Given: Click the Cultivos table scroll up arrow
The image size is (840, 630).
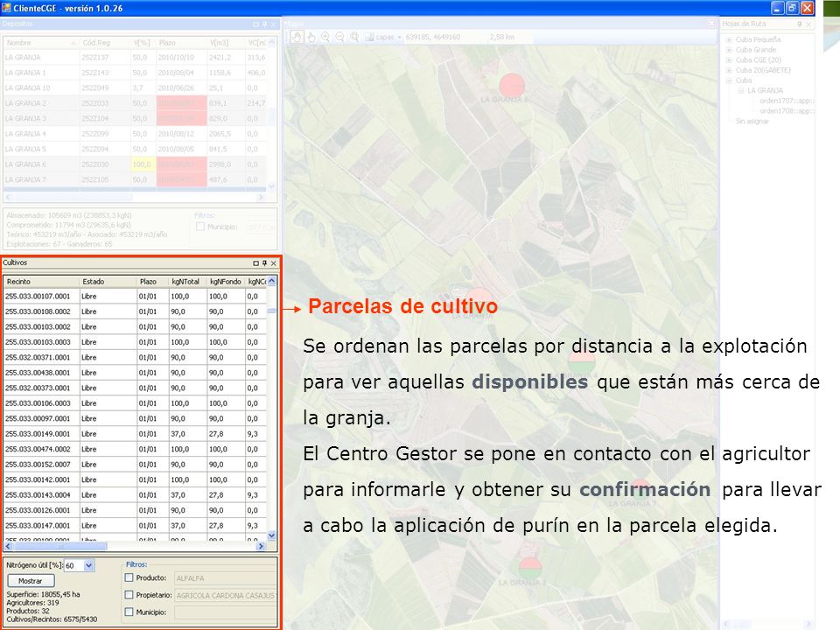Looking at the screenshot, I should [x=271, y=281].
